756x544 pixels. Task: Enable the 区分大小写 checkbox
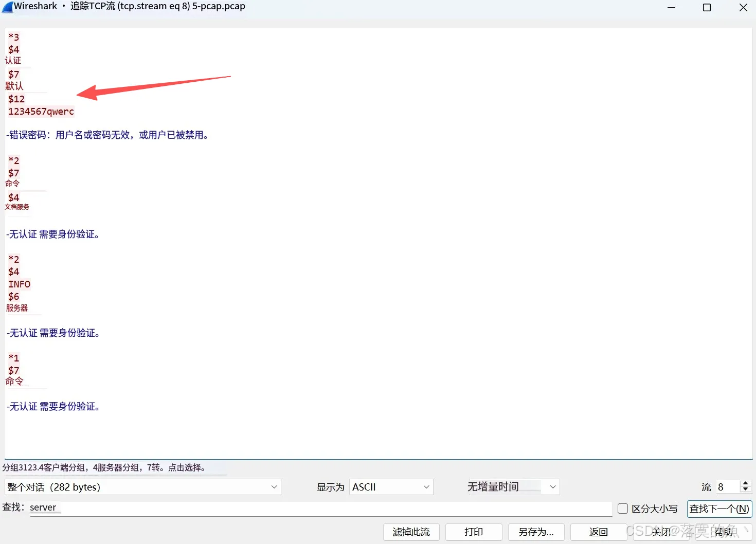pos(623,508)
